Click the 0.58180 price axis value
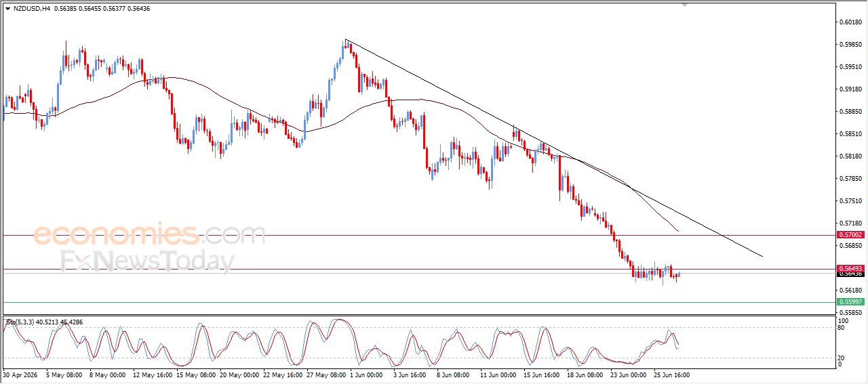This screenshot has height=384, width=868. [851, 156]
